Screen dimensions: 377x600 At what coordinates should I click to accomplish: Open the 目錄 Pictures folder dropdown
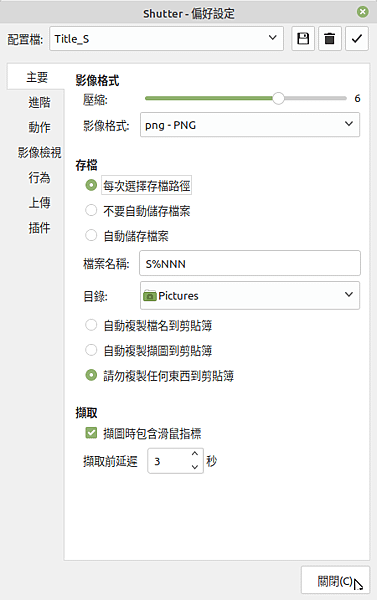[250, 295]
